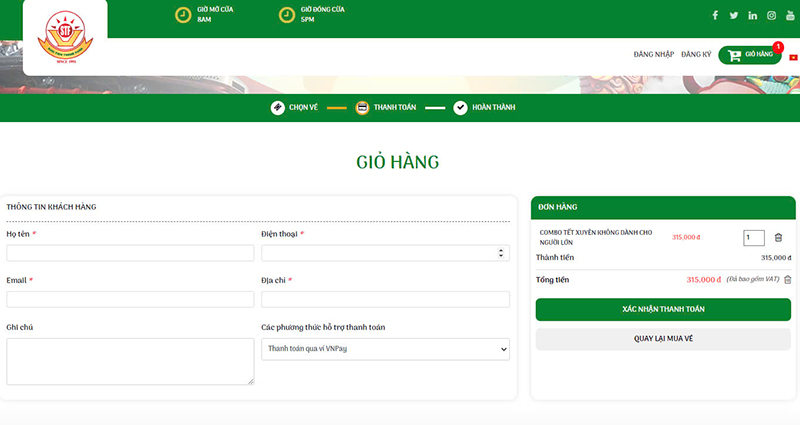800x425 pixels.
Task: Open the Twitter social link icon
Action: (x=733, y=15)
